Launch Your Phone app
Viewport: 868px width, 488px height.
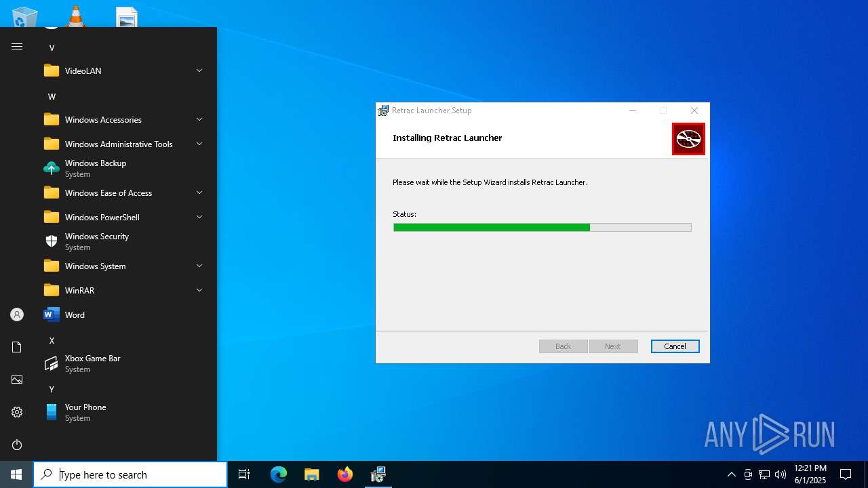123,412
